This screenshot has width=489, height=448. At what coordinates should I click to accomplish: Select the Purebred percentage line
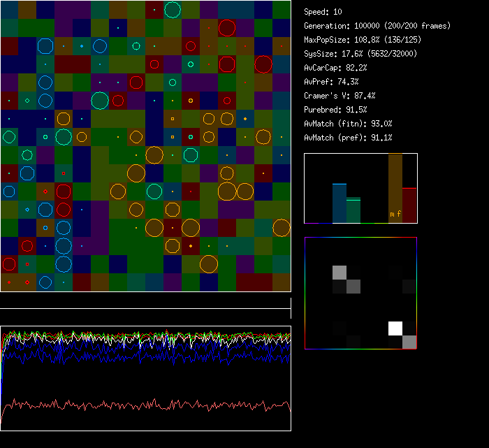click(x=335, y=110)
